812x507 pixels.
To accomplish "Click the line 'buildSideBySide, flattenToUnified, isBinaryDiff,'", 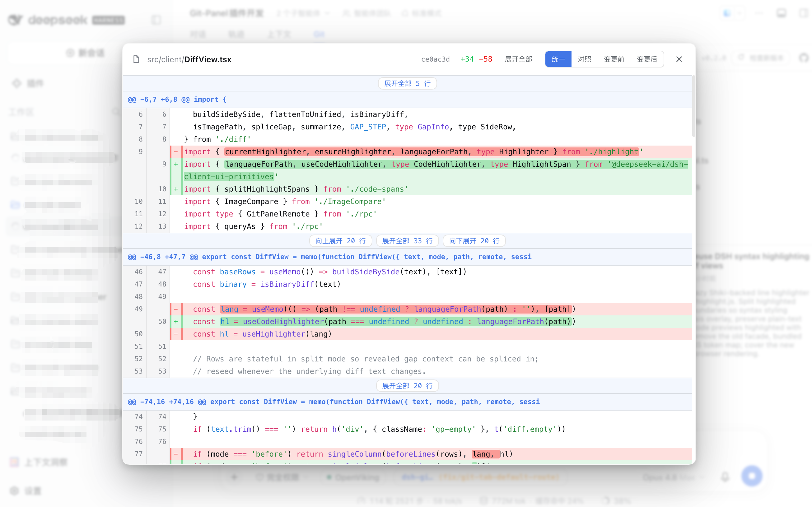I will click(x=300, y=114).
